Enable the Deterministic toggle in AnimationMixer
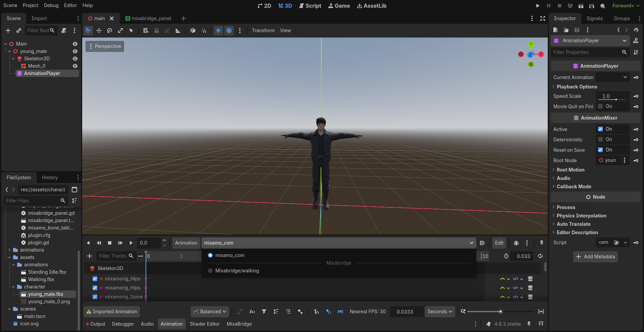The width and height of the screenshot is (644, 332). click(601, 140)
